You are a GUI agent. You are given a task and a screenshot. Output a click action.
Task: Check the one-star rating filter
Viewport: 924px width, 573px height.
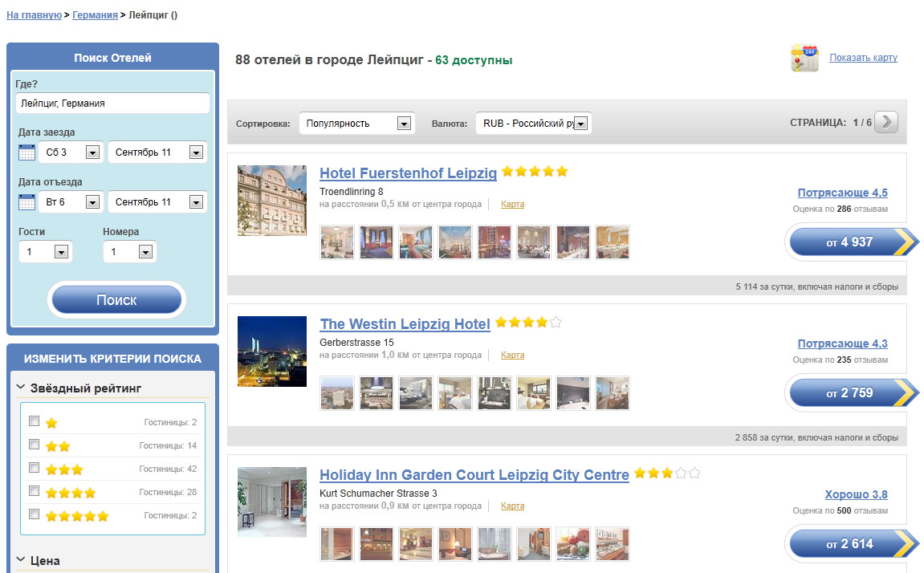[34, 421]
